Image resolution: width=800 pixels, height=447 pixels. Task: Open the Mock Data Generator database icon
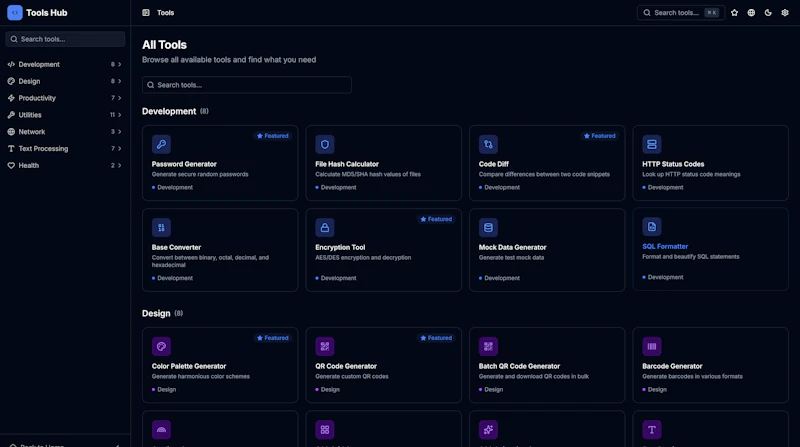pyautogui.click(x=488, y=228)
